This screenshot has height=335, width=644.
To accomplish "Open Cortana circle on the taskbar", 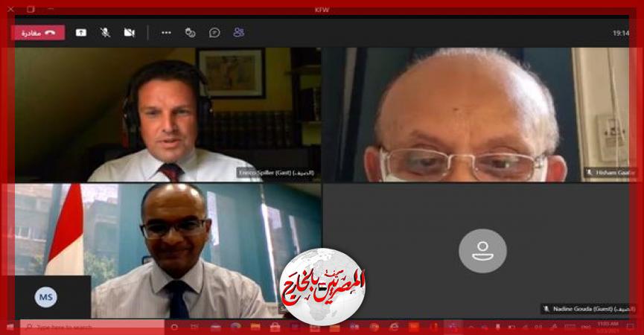I will coord(174,328).
